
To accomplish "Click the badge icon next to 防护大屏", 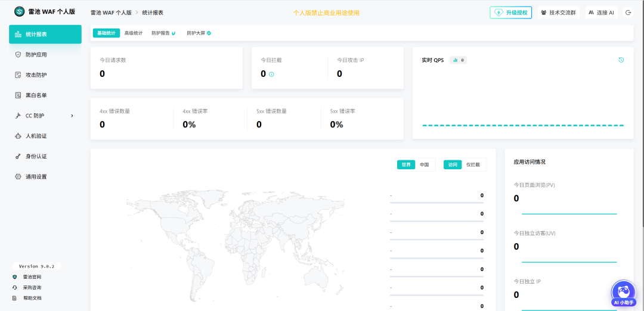I will (209, 33).
